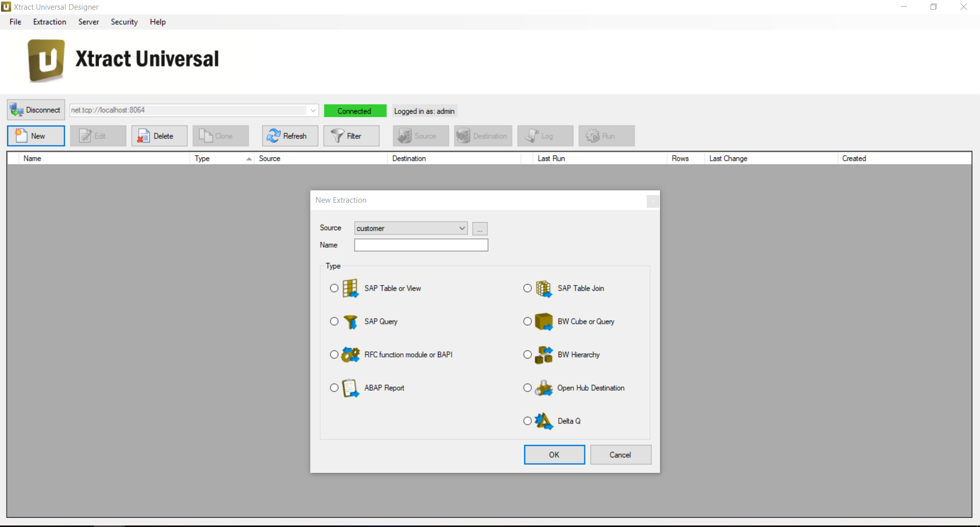Select Open Hub Destination radio button
980x527 pixels.
(x=528, y=388)
